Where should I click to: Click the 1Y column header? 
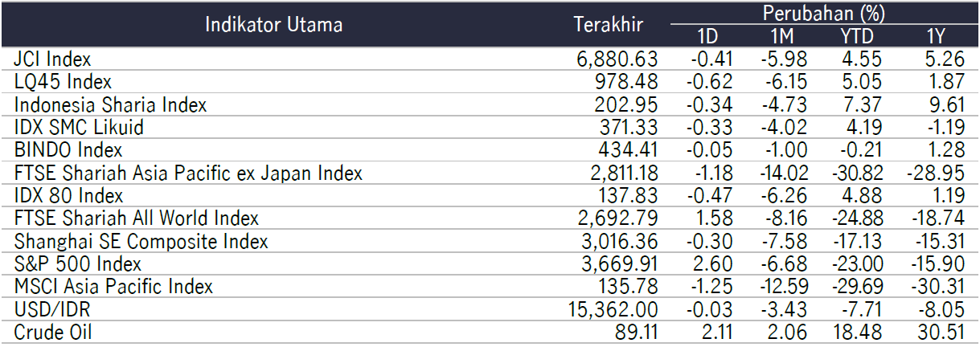(x=935, y=36)
